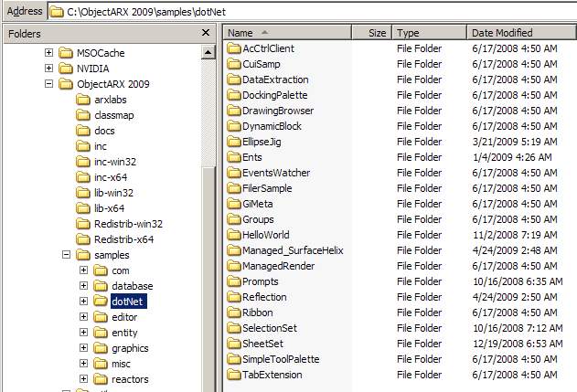577x392 pixels.
Task: Click the arxlabs folder icon in tree
Action: point(83,100)
